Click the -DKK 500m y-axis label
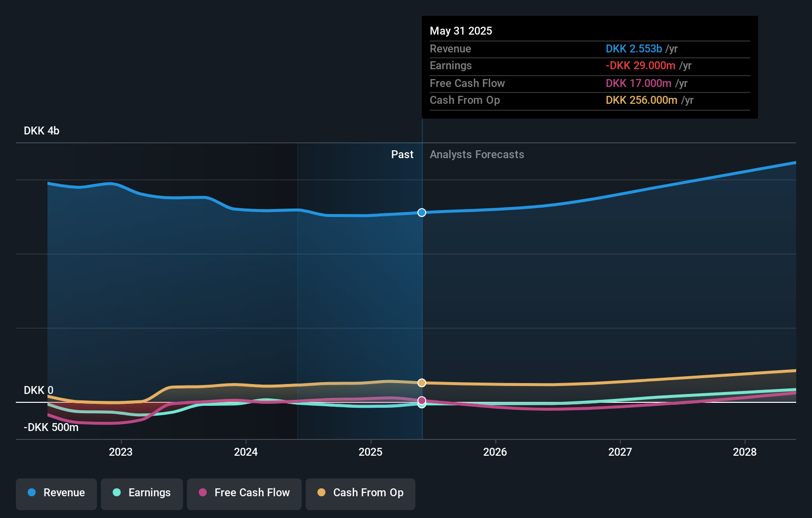 (51, 428)
